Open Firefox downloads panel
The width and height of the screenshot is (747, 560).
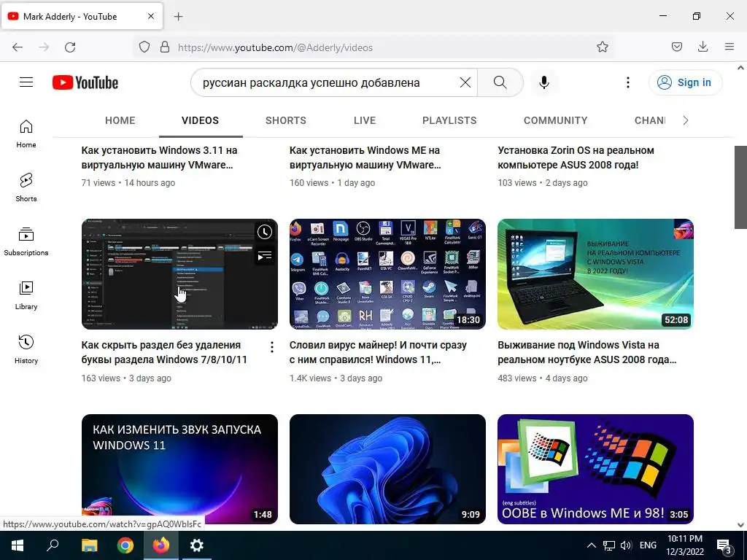click(703, 47)
